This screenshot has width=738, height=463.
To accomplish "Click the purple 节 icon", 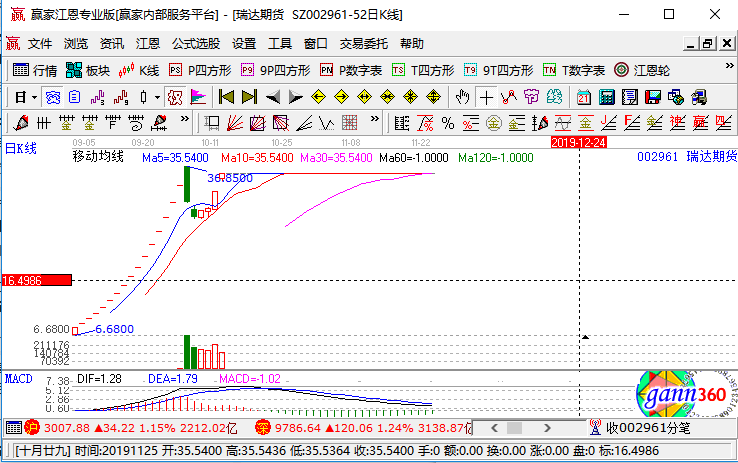I will 532,97.
